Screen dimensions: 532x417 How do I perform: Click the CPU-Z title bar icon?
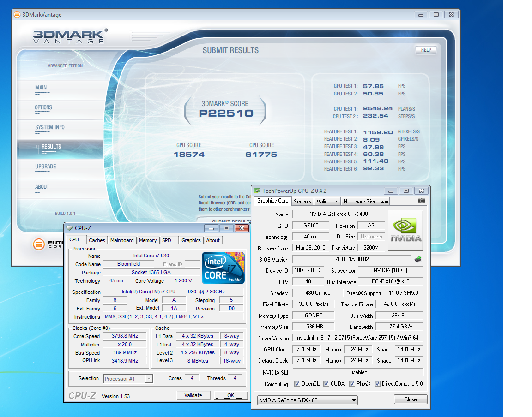(x=70, y=228)
